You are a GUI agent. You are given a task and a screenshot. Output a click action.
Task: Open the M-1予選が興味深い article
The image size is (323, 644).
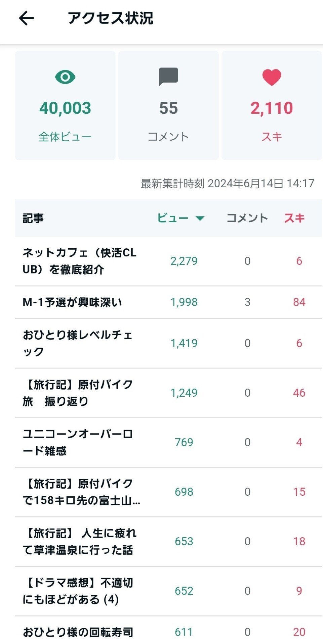pos(72,302)
